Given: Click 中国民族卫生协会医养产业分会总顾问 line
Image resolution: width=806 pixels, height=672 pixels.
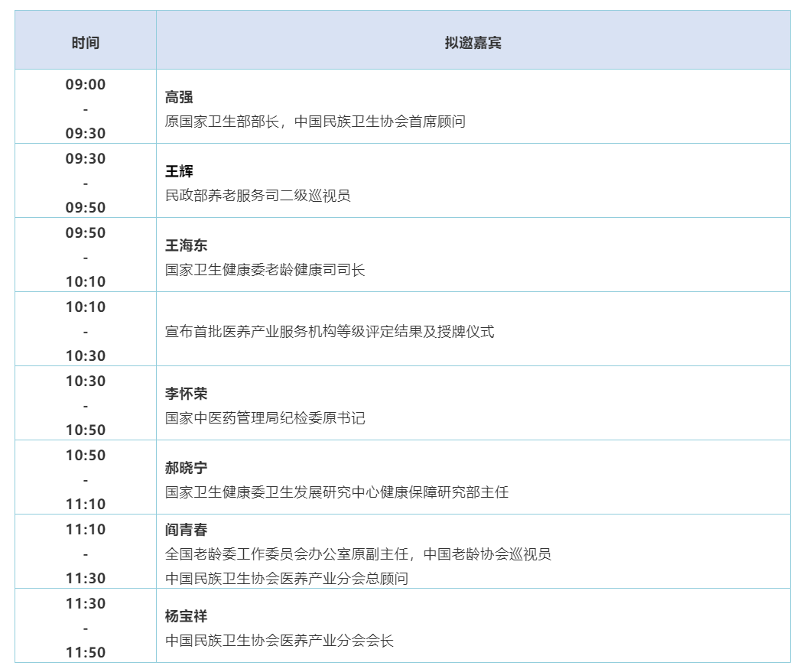Looking at the screenshot, I should pos(287,579).
